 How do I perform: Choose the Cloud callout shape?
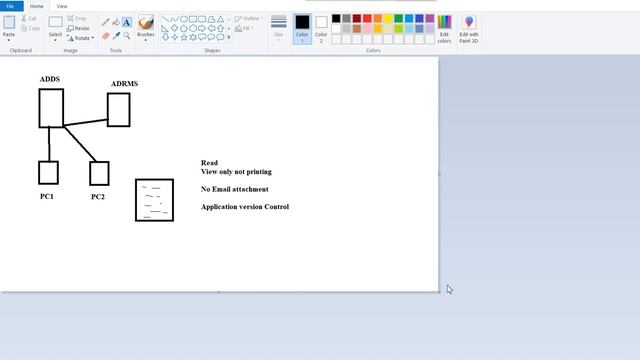tap(220, 37)
